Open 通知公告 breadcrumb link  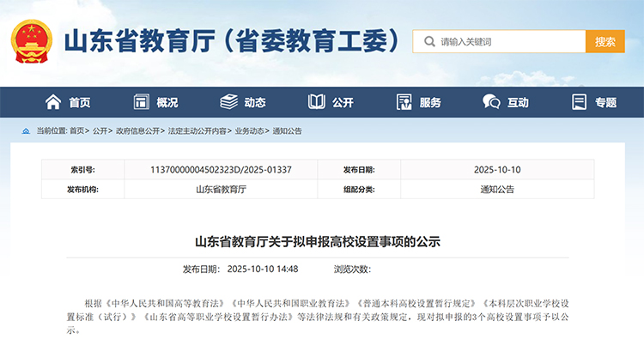[288, 131]
